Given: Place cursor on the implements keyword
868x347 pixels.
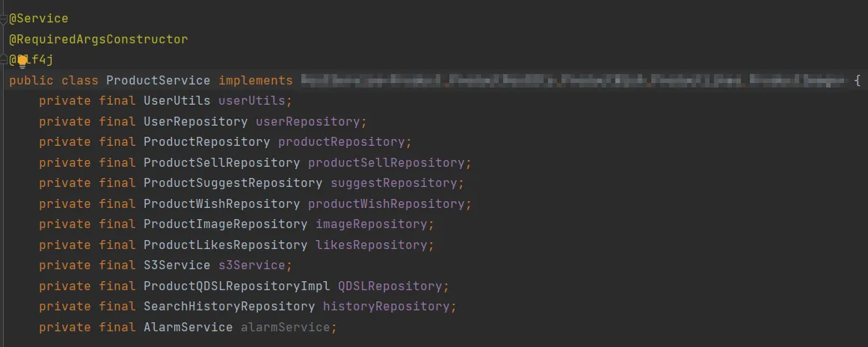Looking at the screenshot, I should pos(255,80).
